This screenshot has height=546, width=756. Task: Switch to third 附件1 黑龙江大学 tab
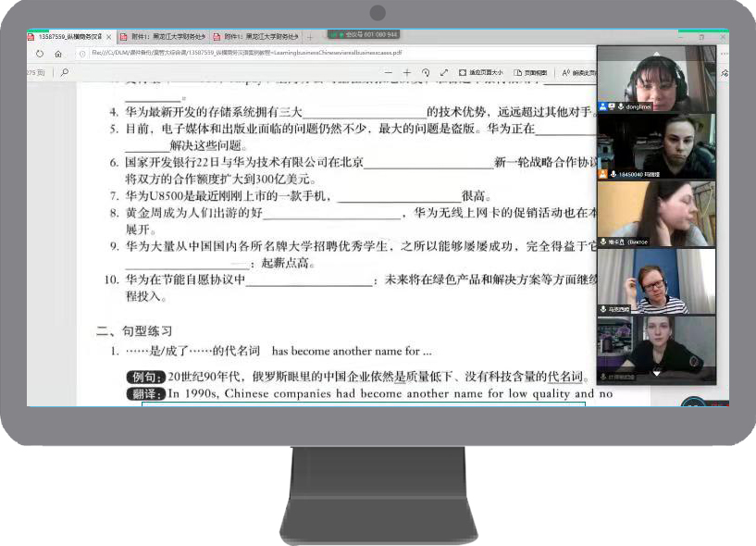tap(256, 37)
